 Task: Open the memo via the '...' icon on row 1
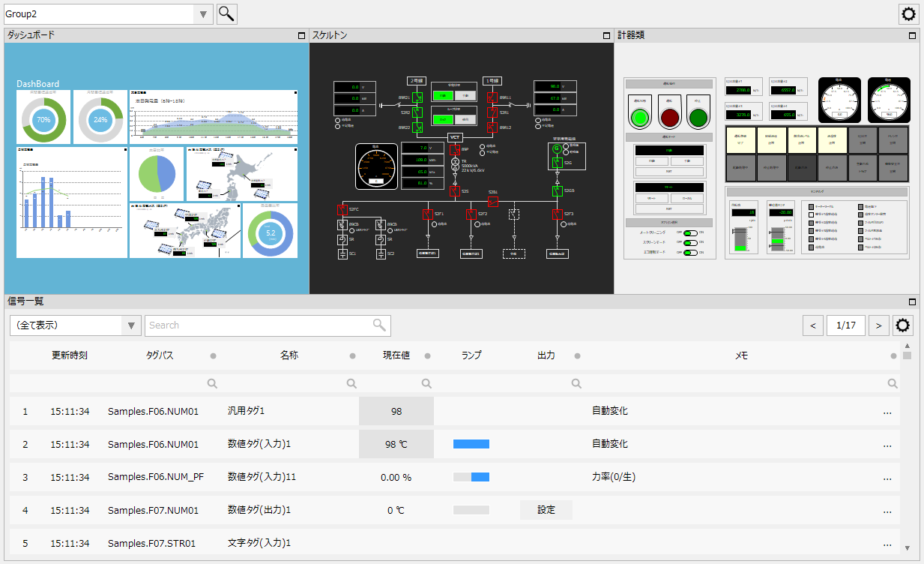pyautogui.click(x=887, y=411)
